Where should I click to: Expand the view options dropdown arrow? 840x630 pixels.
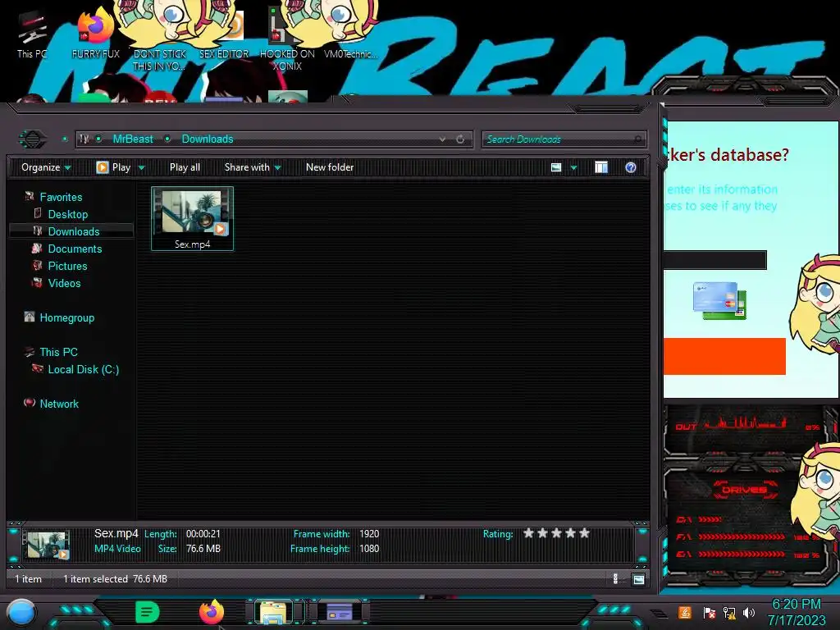[573, 167]
